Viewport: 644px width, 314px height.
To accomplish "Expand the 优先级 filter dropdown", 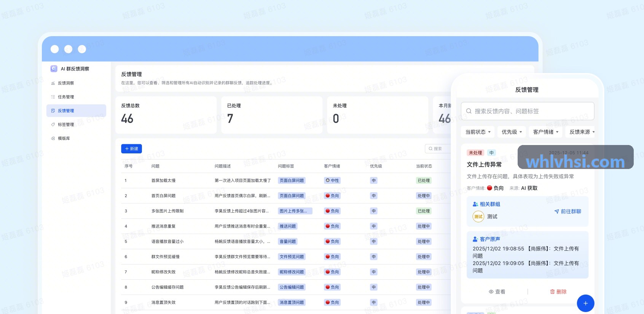I will 512,132.
